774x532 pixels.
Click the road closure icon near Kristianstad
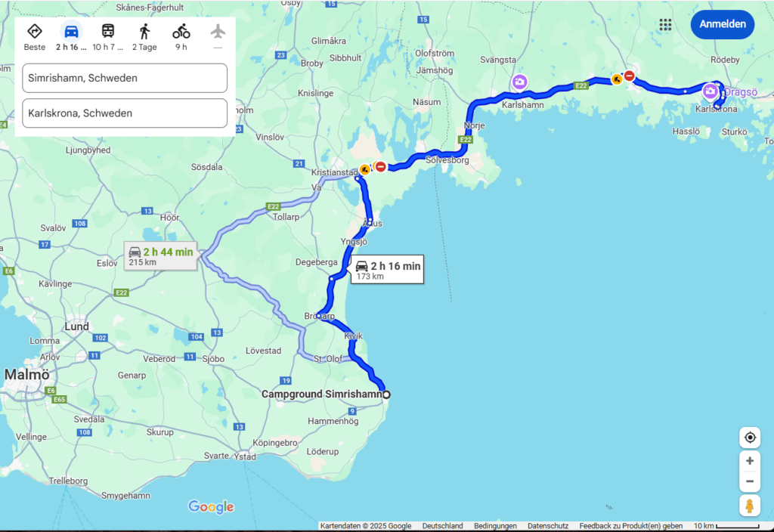pyautogui.click(x=381, y=166)
